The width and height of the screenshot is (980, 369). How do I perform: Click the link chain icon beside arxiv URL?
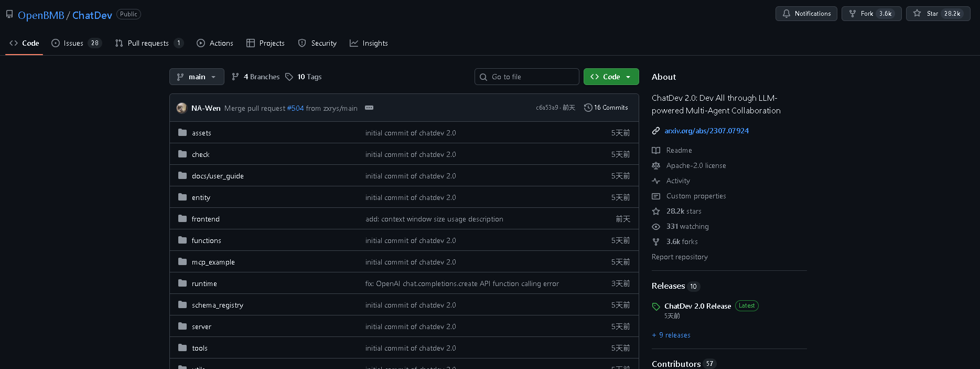pos(656,131)
